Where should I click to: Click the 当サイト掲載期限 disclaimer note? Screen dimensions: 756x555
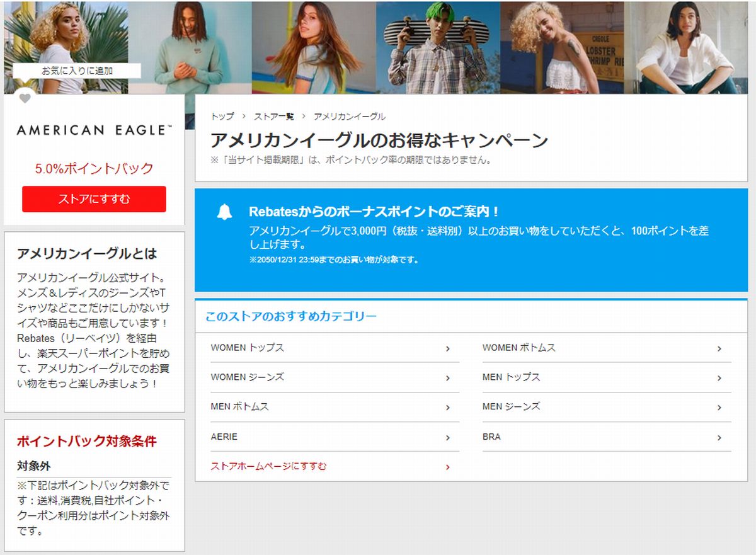350,160
